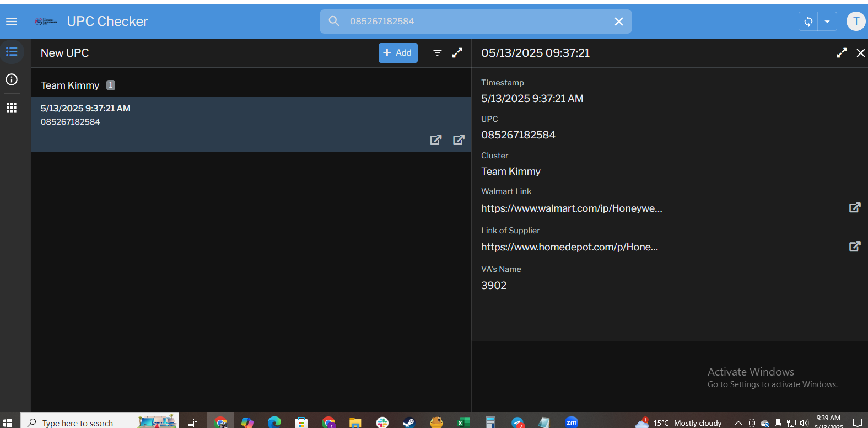
Task: Open the hamburger navigation menu
Action: (12, 22)
